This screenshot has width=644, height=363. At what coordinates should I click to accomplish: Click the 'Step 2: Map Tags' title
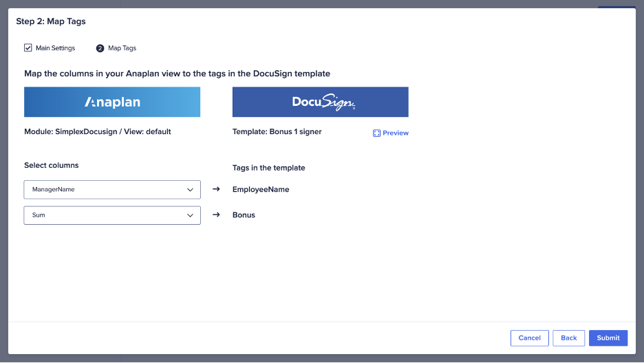click(x=51, y=21)
